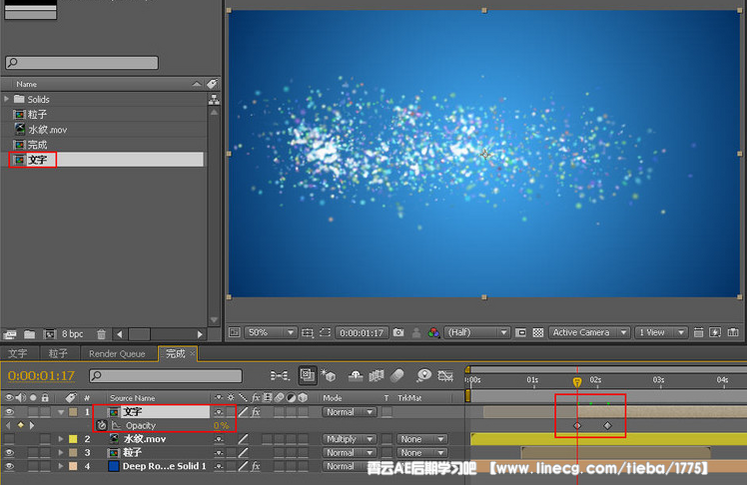Open the Composition Mini-Flowchart icon
The image size is (750, 485).
(x=280, y=376)
